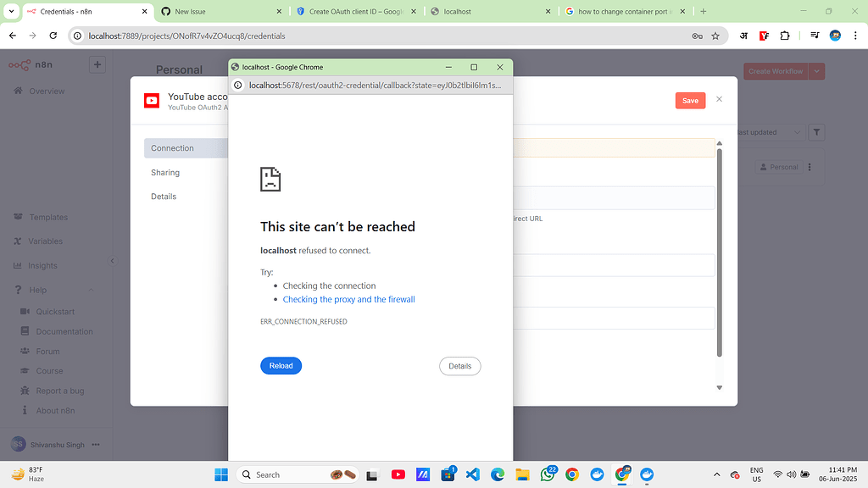Open Overview in the n8n sidebar

[x=45, y=91]
